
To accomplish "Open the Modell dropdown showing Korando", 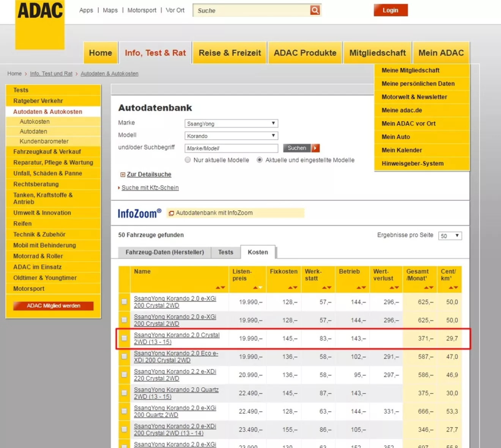I will 231,136.
